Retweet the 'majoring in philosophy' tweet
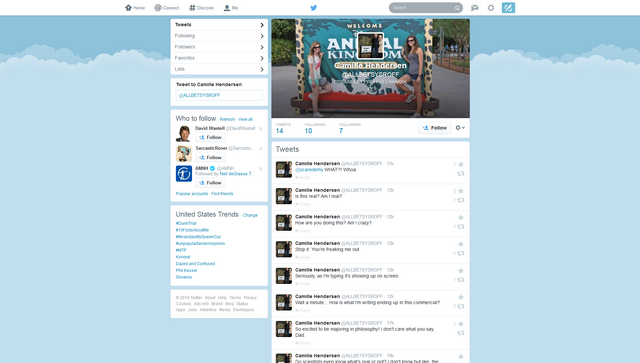 coord(461,333)
